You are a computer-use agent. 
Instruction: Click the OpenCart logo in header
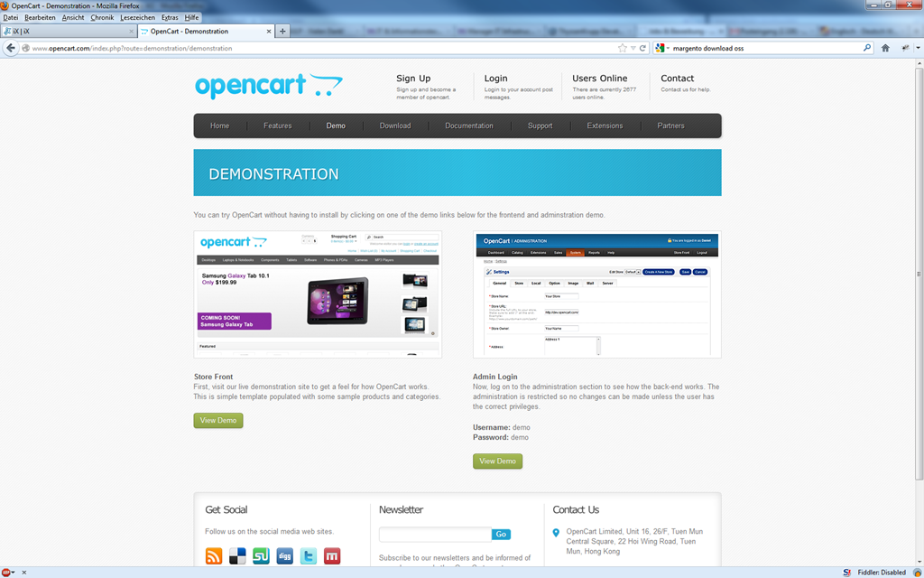[x=269, y=86]
